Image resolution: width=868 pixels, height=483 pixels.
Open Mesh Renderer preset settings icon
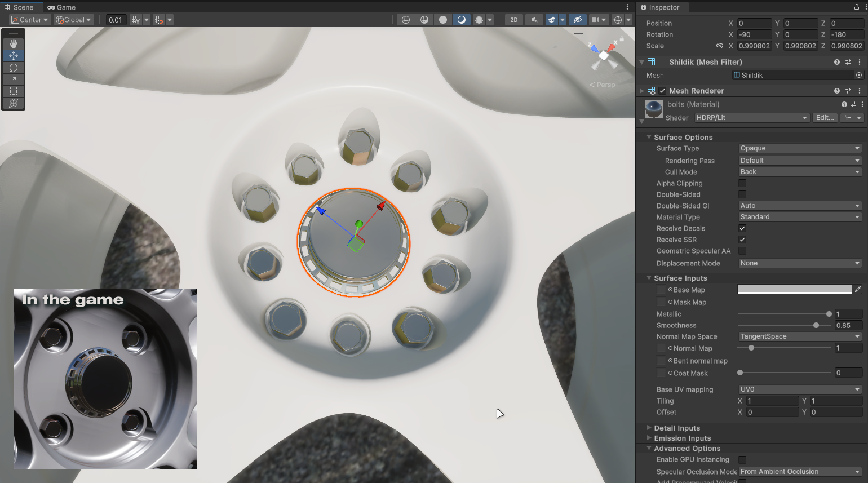pyautogui.click(x=848, y=91)
